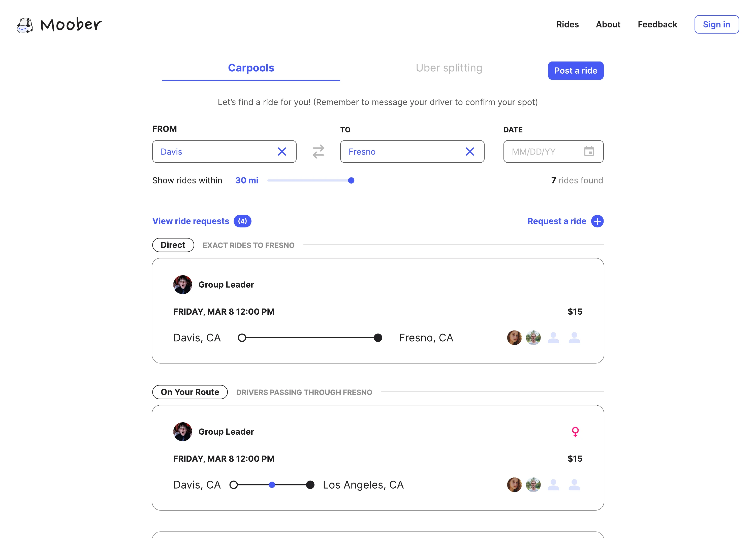The image size is (756, 538).
Task: Click the 30 mi distance value
Action: [x=247, y=181]
